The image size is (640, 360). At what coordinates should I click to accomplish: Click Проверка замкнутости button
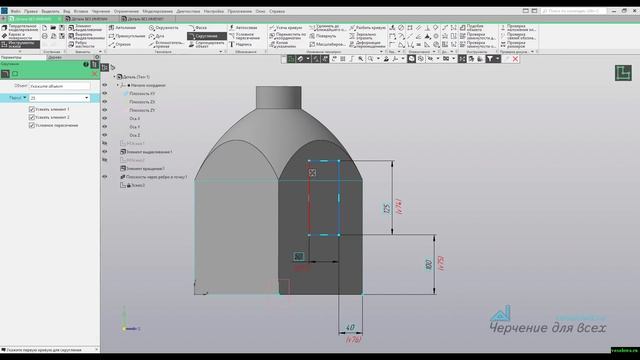pyautogui.click(x=477, y=36)
